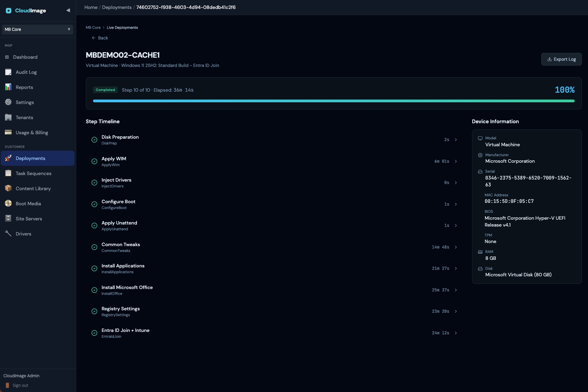Click the MAC address 00:15:5D:0F:05:C7
Image resolution: width=588 pixels, height=392 pixels.
point(509,201)
